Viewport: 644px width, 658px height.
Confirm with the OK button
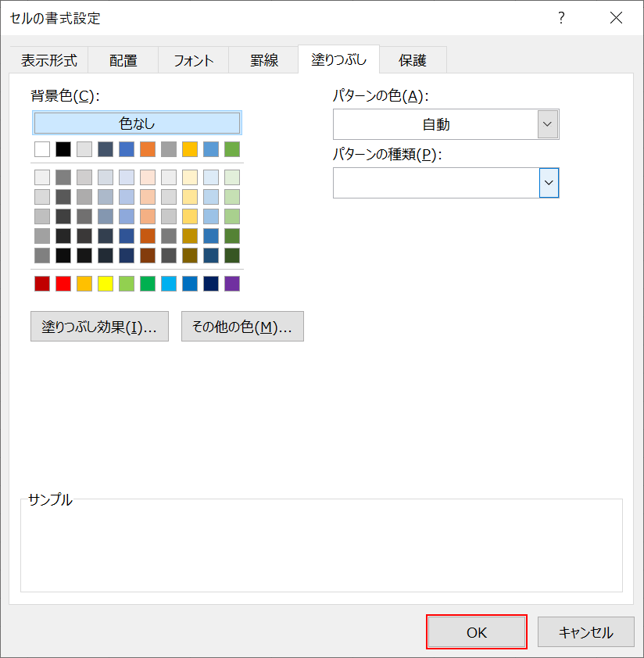coord(477,632)
